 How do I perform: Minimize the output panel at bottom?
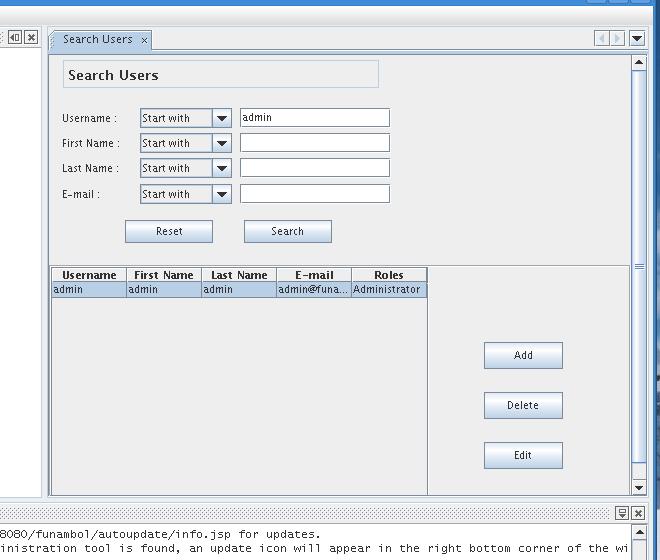(622, 513)
